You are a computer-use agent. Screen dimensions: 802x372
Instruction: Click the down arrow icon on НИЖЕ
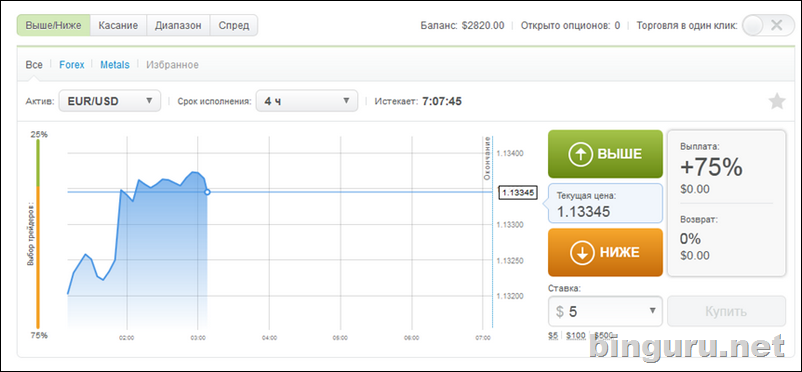[582, 252]
